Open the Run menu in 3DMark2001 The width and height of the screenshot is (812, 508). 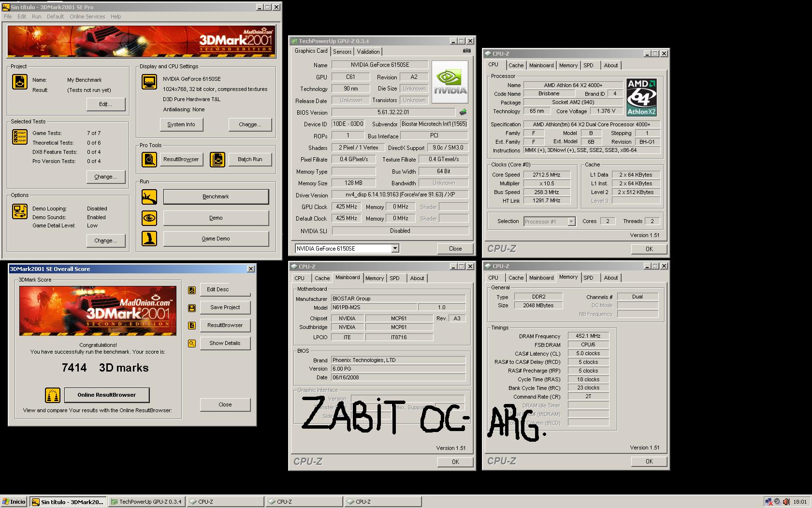[37, 16]
